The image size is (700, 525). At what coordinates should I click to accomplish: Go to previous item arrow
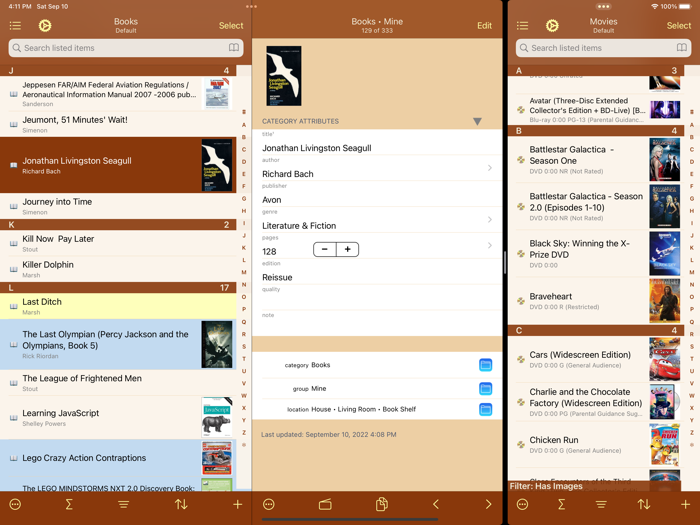436,504
